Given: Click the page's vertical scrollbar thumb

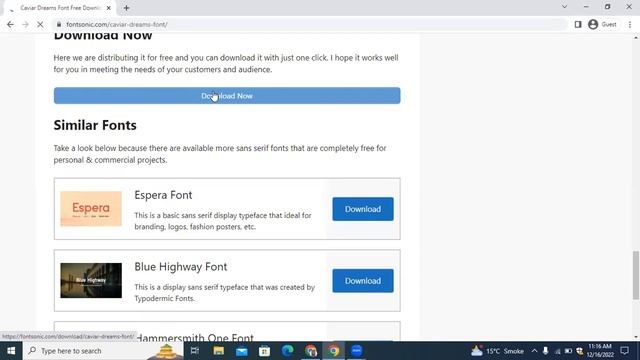Looking at the screenshot, I should 636,276.
